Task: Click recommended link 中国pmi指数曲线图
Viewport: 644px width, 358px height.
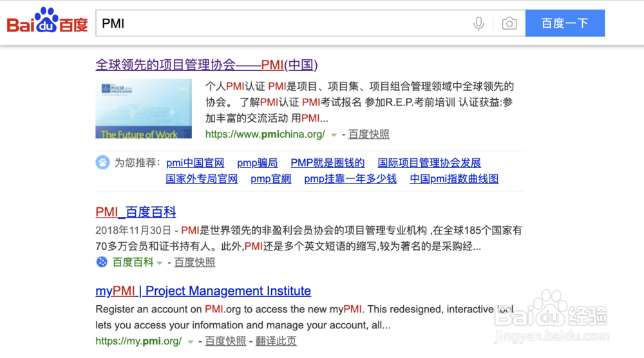Action: click(454, 179)
